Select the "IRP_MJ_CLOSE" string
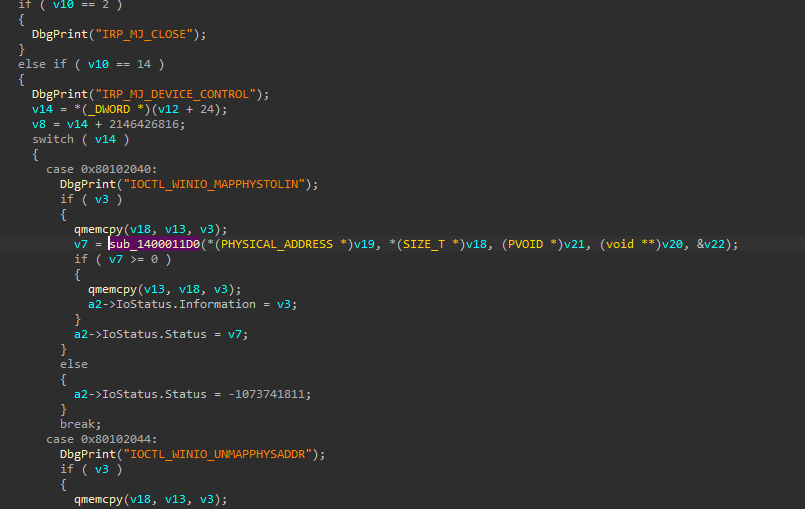 click(x=144, y=34)
